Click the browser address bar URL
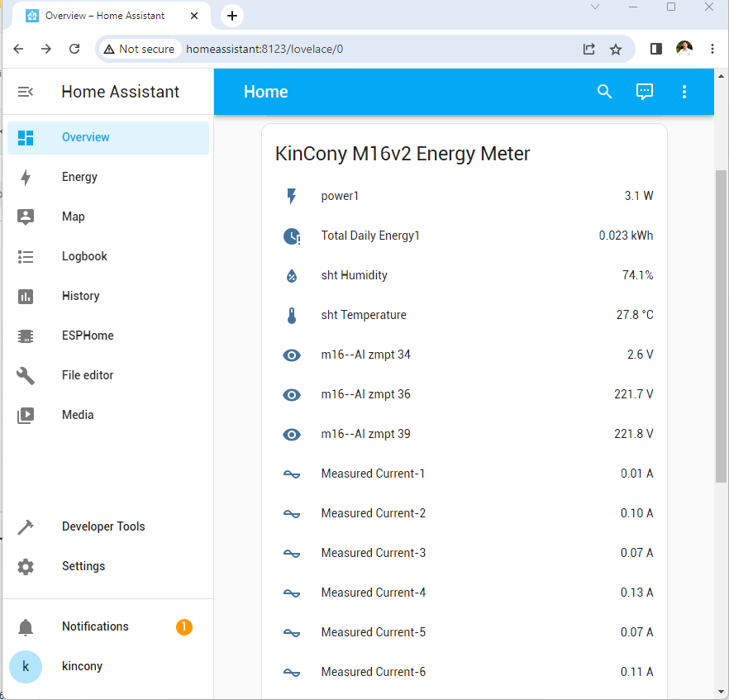Screen dimensions: 729x700 click(x=264, y=49)
